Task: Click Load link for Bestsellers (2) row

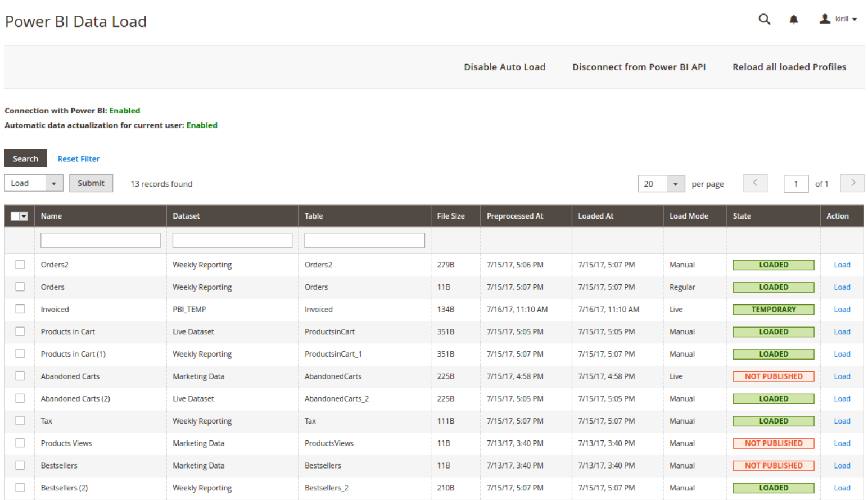Action: (842, 488)
